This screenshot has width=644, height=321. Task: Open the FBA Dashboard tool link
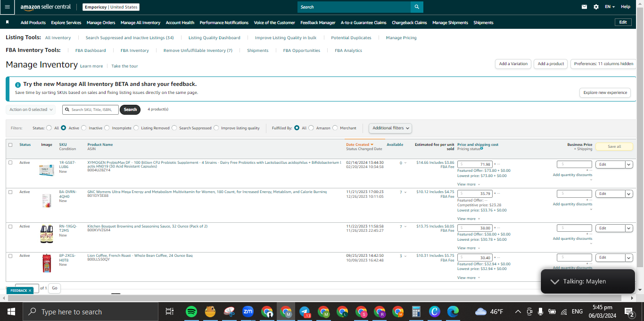click(91, 51)
